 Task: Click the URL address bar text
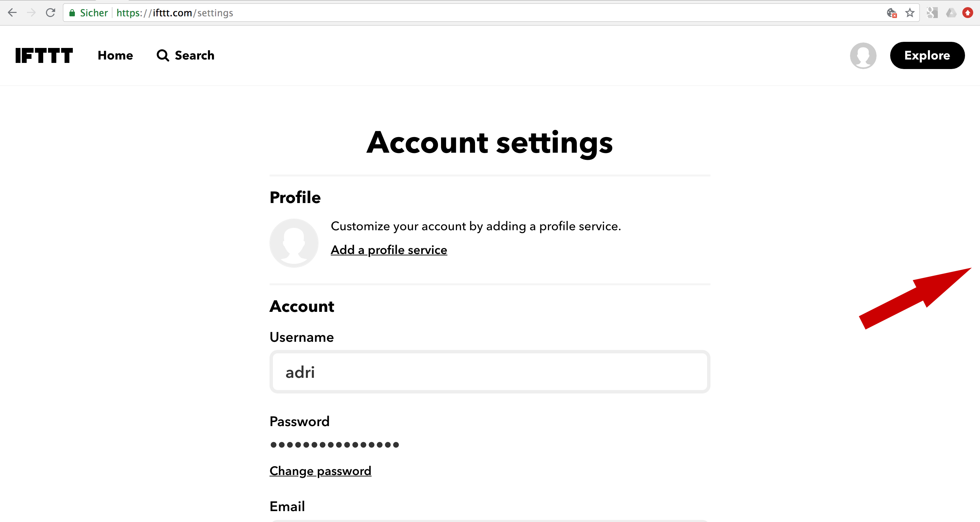(175, 13)
